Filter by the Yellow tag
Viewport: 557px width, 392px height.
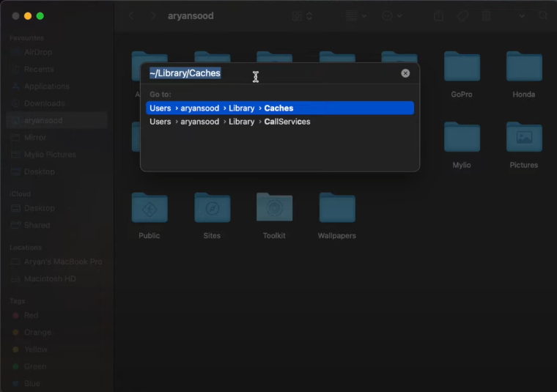pyautogui.click(x=57, y=350)
